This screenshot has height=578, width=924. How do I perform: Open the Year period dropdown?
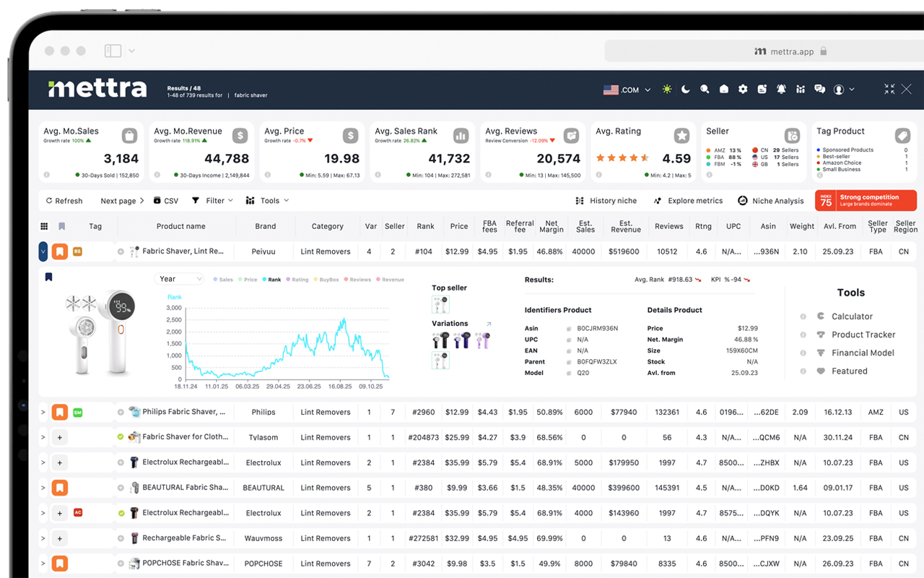179,279
